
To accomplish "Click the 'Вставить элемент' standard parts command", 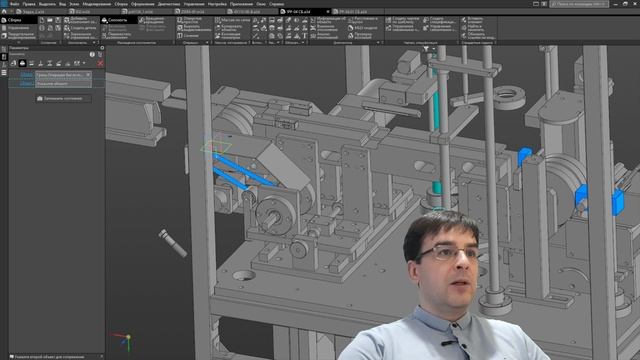I will 473,20.
